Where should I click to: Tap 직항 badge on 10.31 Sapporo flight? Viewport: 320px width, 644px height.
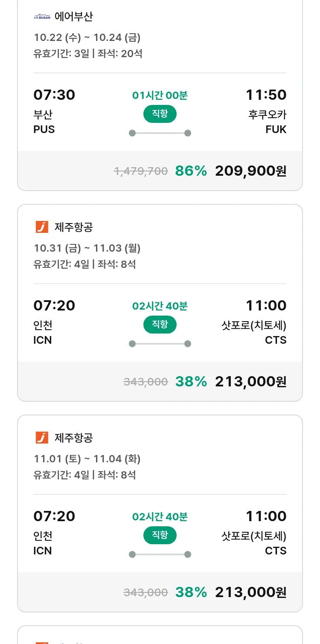160,325
